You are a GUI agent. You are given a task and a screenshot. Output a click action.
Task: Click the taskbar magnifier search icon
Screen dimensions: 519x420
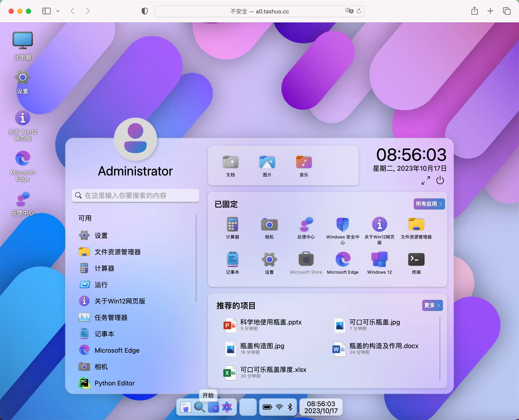click(200, 407)
